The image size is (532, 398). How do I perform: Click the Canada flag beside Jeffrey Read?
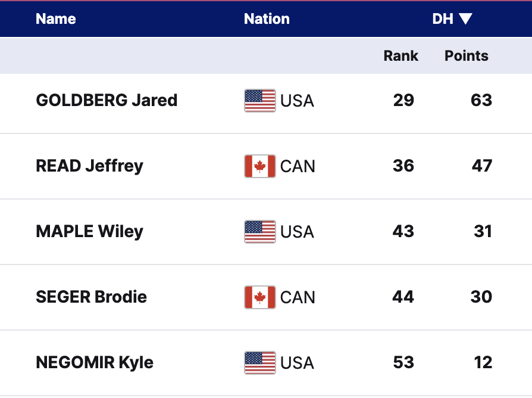(x=259, y=166)
